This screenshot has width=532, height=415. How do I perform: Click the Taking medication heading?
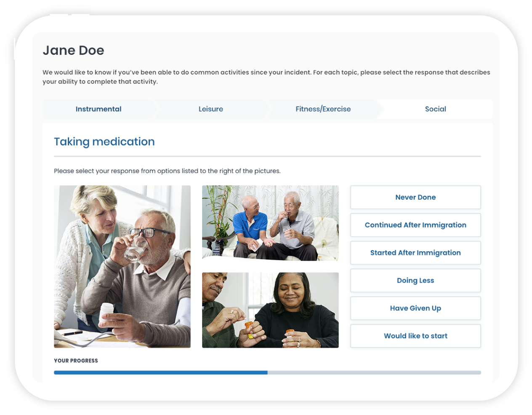pyautogui.click(x=104, y=142)
